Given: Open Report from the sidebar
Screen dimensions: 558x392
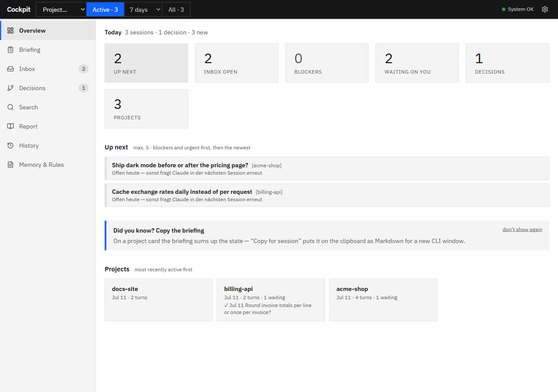Looking at the screenshot, I should tap(48, 126).
